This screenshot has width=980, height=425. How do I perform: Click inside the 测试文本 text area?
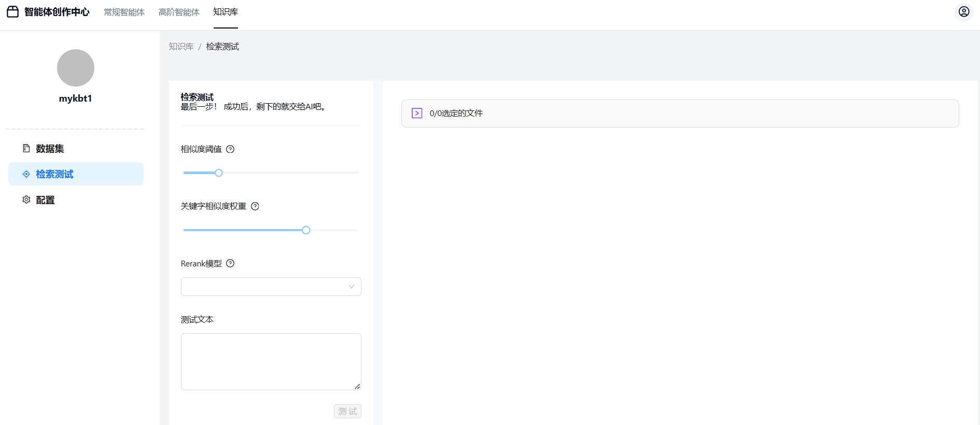271,361
